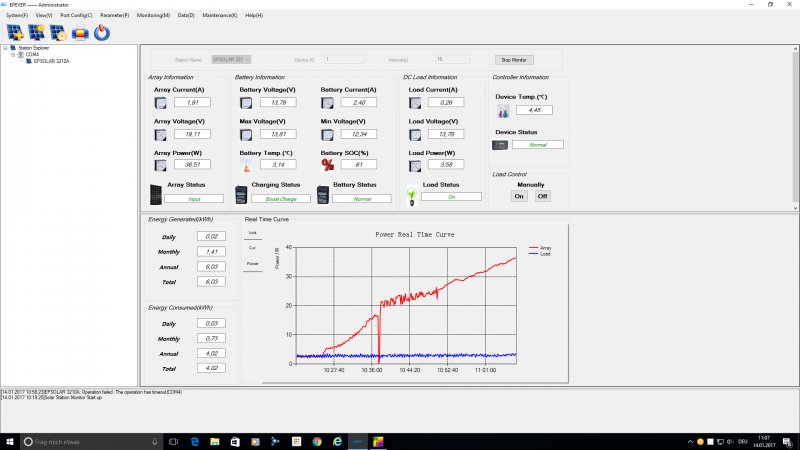Click the Battery Temp thermometer icon

click(x=246, y=165)
